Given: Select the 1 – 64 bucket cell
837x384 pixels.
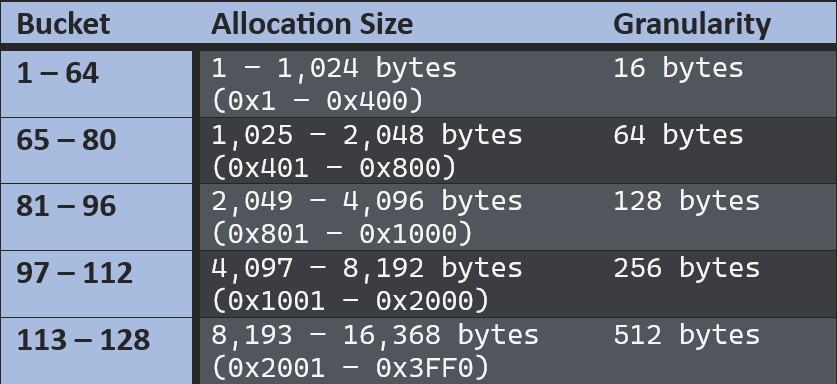Looking at the screenshot, I should point(96,84).
